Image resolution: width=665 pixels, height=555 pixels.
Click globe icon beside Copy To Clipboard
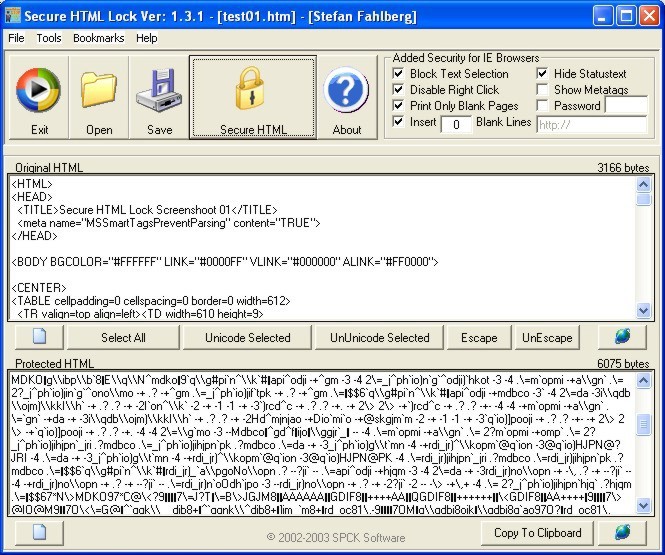[622, 533]
